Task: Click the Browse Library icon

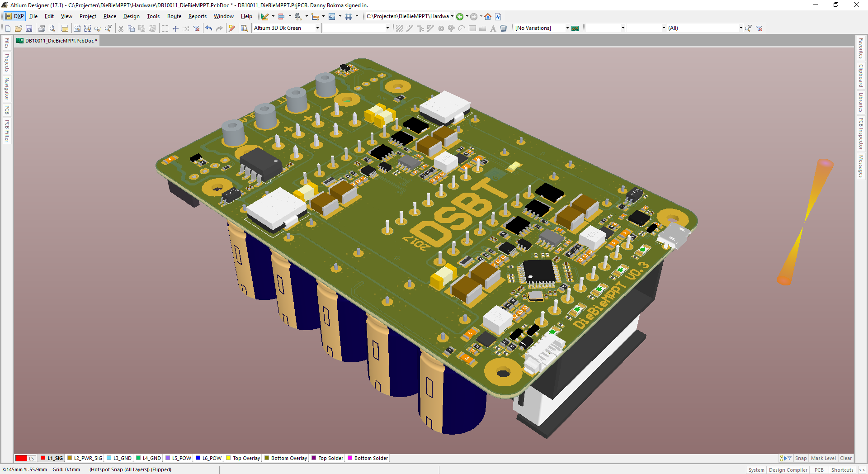Action: click(x=245, y=28)
